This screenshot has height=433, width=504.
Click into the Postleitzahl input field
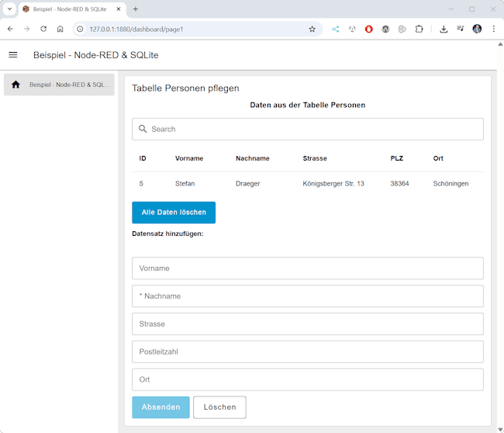(x=308, y=352)
